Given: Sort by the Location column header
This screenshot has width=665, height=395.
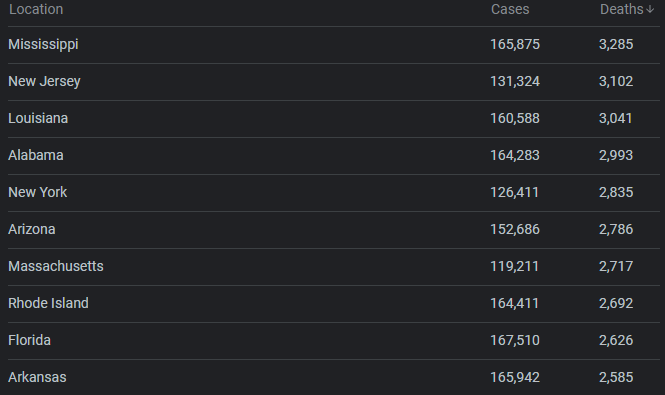Looking at the screenshot, I should 36,9.
